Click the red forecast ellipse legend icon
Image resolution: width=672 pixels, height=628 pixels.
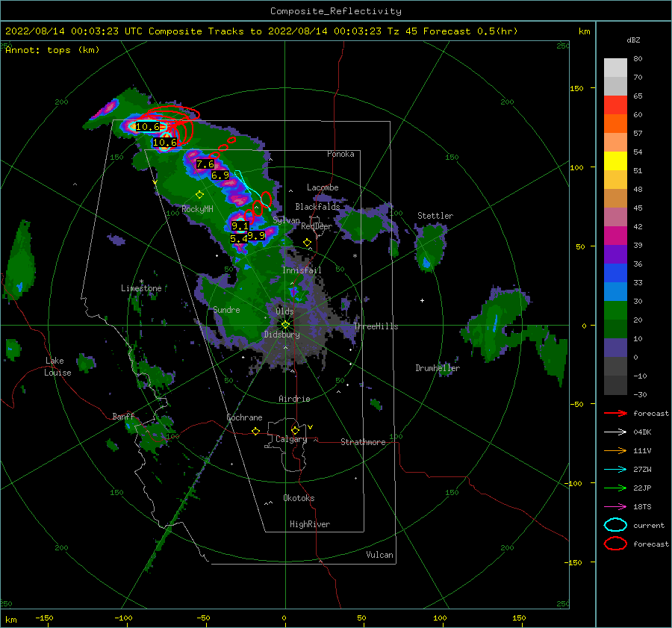615,544
